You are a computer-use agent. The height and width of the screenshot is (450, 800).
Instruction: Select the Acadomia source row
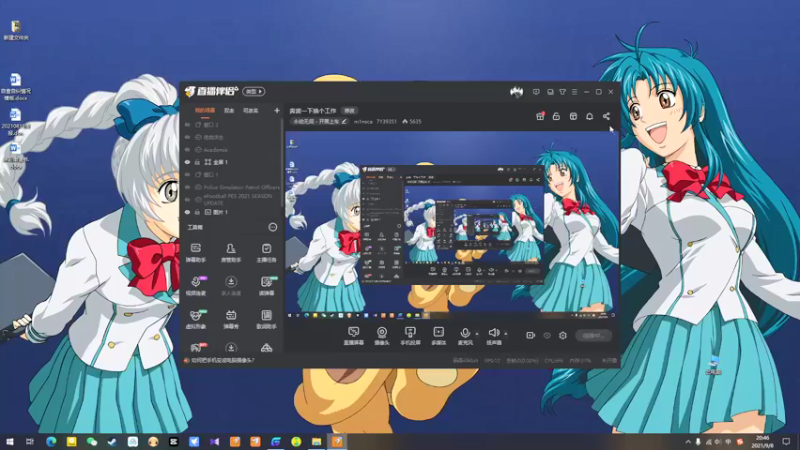(x=232, y=150)
